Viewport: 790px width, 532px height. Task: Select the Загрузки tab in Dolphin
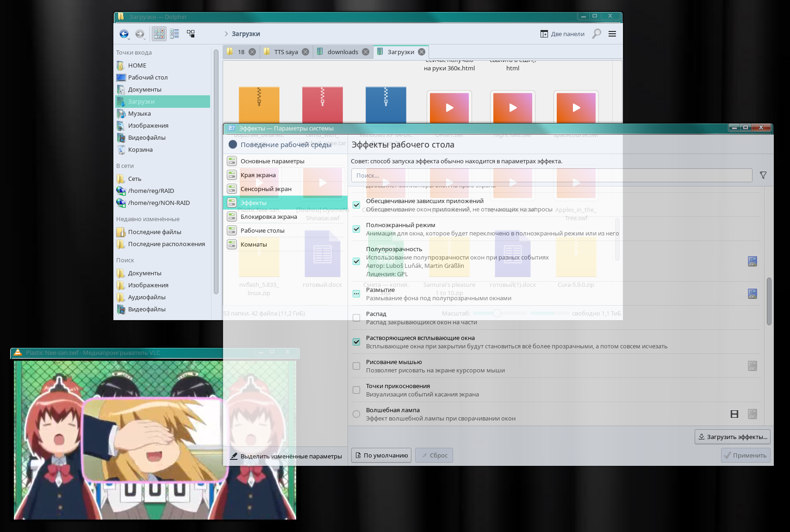[x=401, y=52]
